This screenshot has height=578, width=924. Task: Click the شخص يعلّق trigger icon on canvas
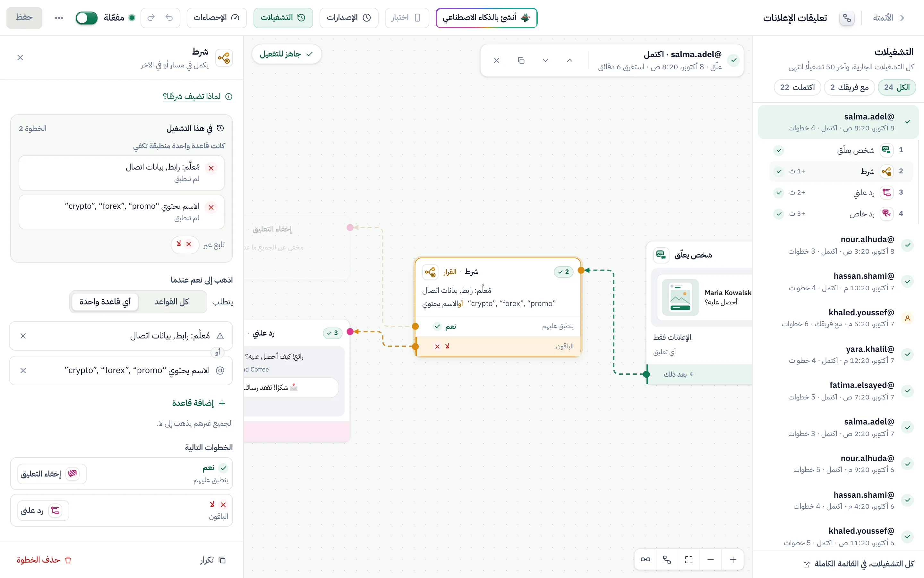(661, 255)
